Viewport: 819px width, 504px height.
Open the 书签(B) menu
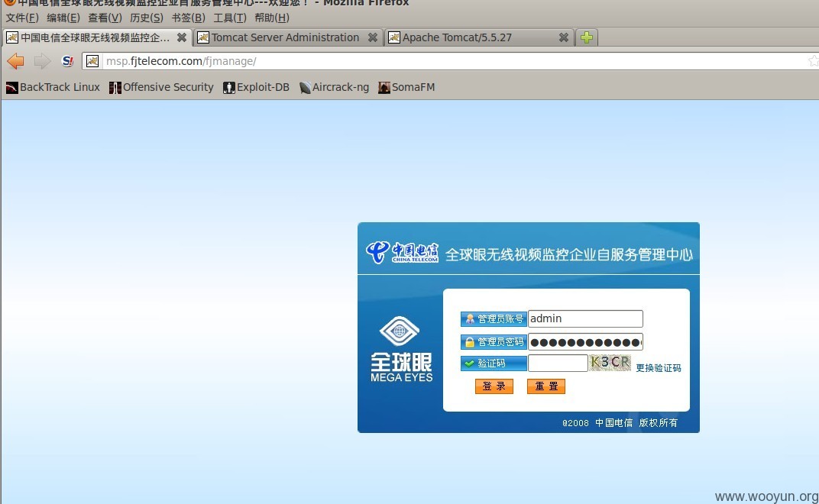188,18
